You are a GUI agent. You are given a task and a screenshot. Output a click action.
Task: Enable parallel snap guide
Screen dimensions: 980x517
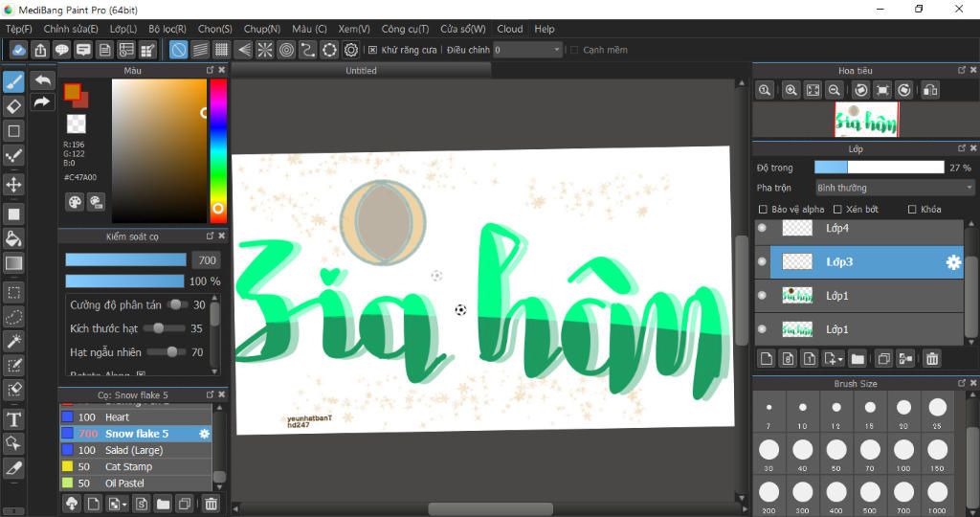(x=200, y=50)
